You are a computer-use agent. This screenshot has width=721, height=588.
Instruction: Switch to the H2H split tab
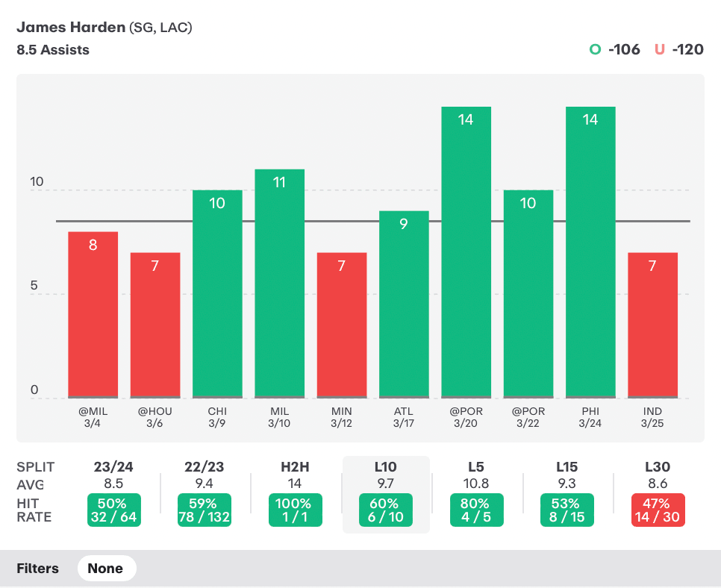pyautogui.click(x=295, y=466)
